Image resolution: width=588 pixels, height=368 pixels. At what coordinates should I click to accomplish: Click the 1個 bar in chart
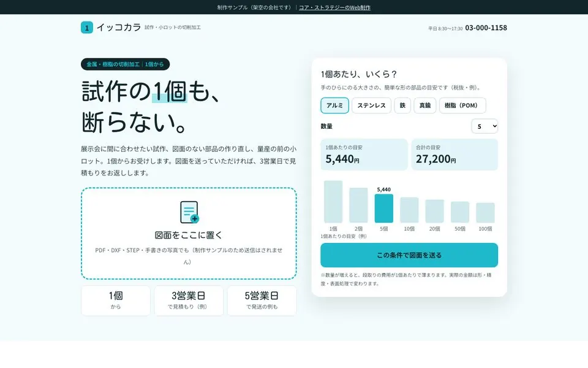coord(333,202)
